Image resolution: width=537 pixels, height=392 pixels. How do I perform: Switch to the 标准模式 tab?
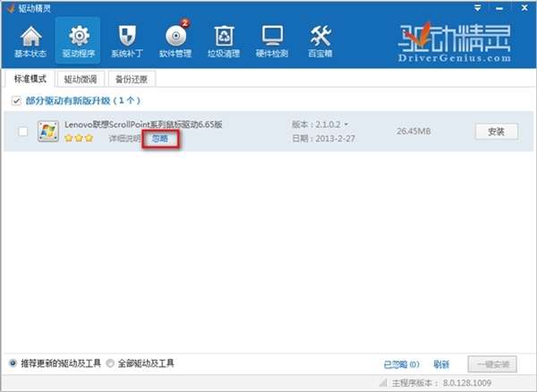coord(30,79)
